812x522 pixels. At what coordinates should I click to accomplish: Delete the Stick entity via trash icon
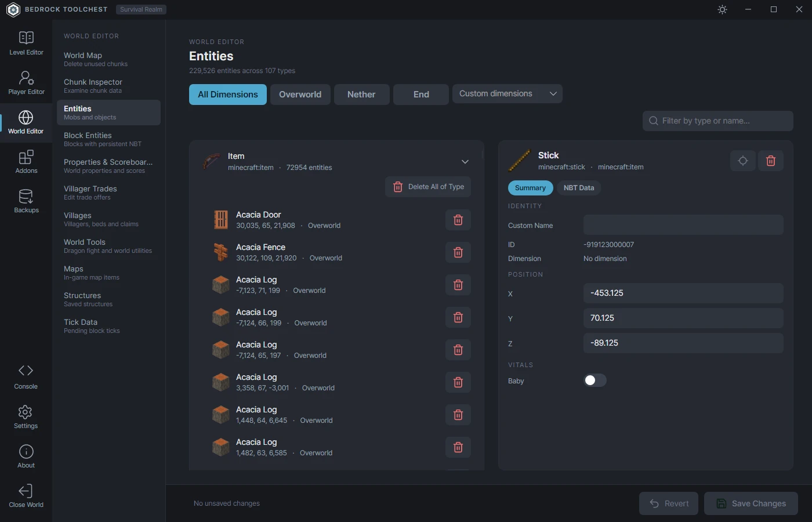[x=771, y=161]
